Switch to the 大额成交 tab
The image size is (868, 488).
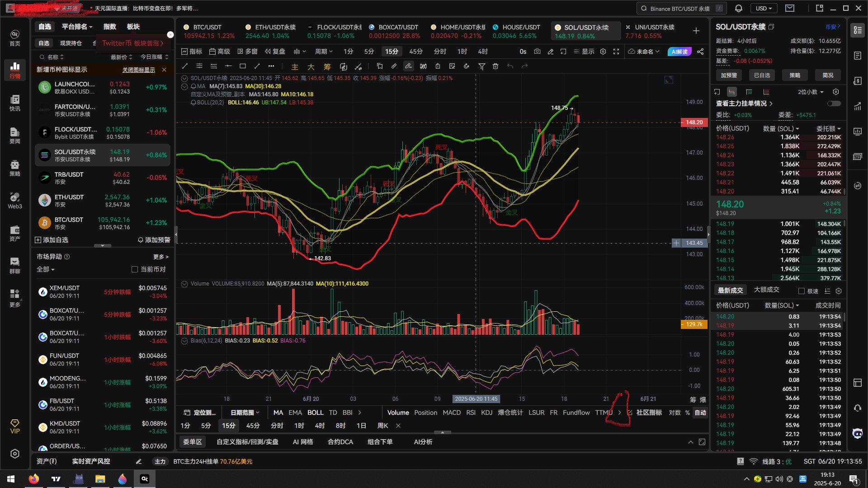(766, 290)
